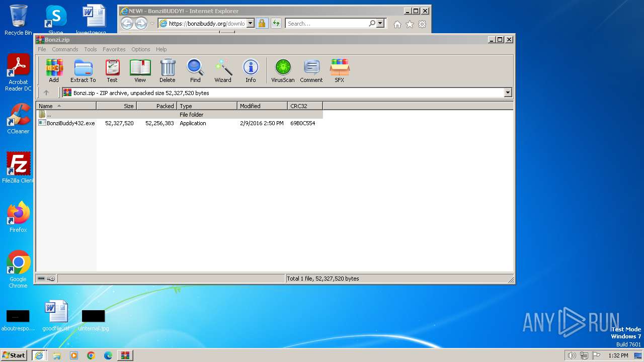The width and height of the screenshot is (644, 362).
Task: Open the Options menu
Action: pyautogui.click(x=141, y=49)
